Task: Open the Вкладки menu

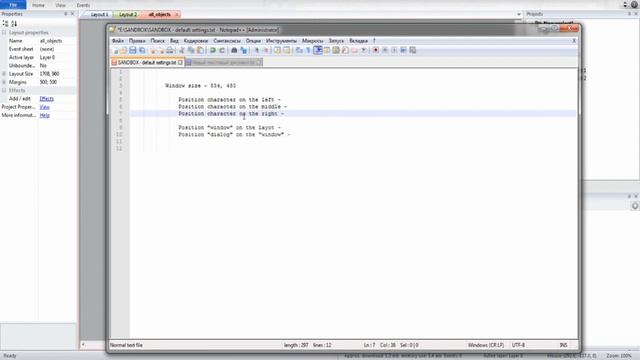Action: point(358,41)
